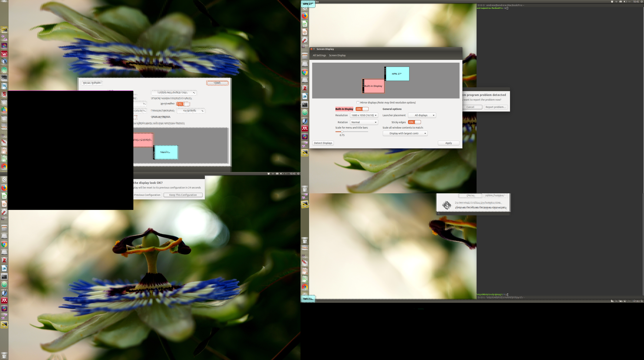The height and width of the screenshot is (360, 644).
Task: Click Keep This Configuration button
Action: pyautogui.click(x=183, y=195)
